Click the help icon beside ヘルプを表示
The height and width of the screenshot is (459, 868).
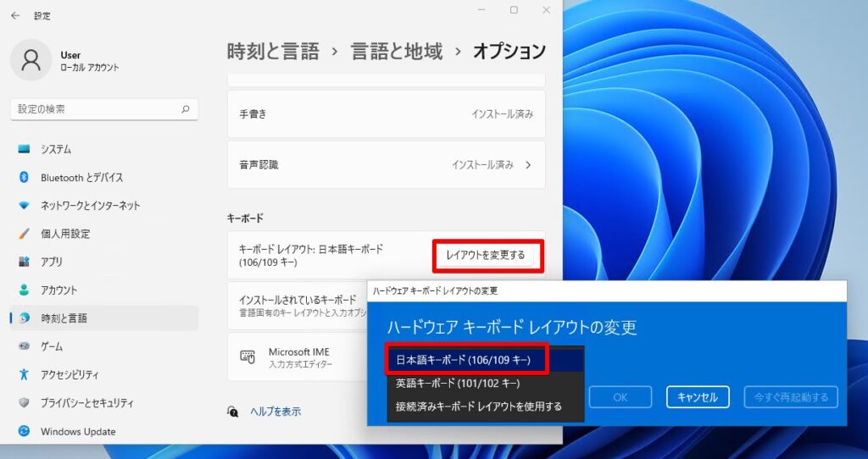click(233, 412)
